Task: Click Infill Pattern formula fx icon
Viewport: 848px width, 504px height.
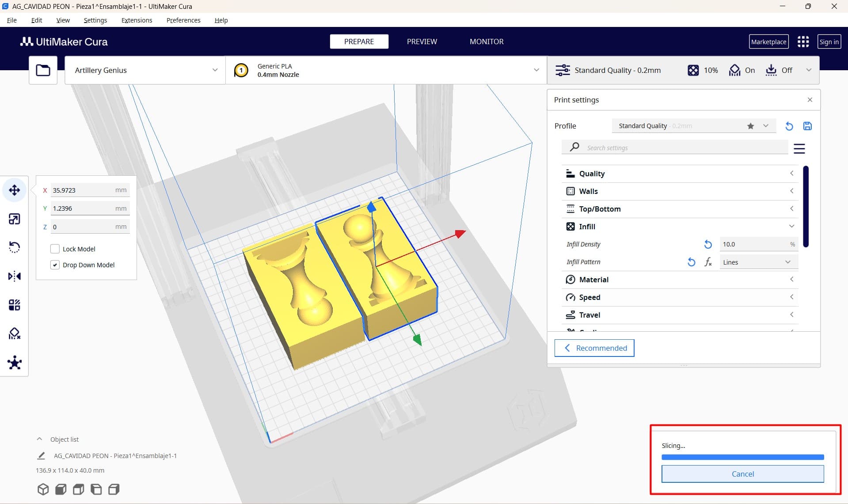Action: [708, 262]
